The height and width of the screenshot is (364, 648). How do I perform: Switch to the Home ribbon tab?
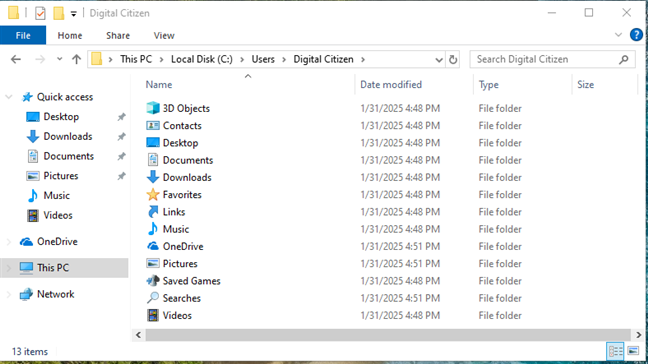click(x=70, y=36)
